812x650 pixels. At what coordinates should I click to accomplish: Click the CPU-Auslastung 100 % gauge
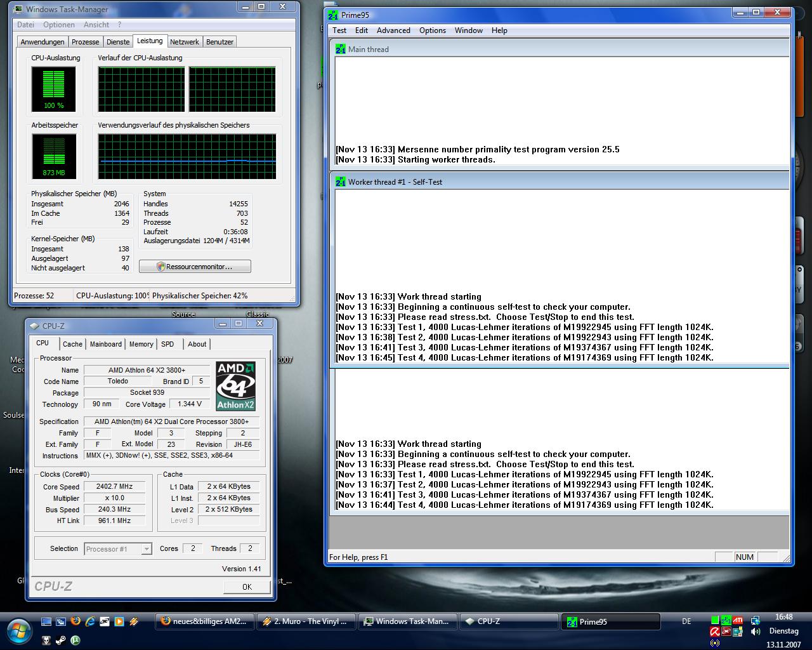pos(54,90)
